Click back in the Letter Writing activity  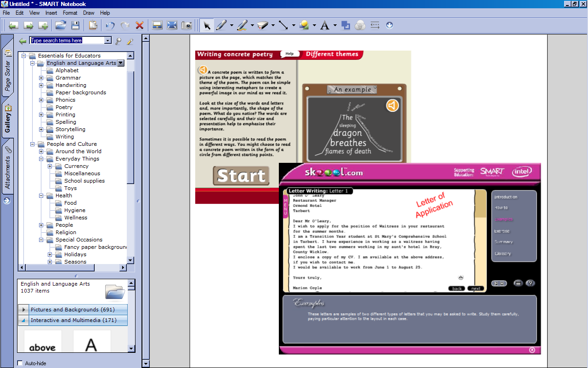[457, 288]
